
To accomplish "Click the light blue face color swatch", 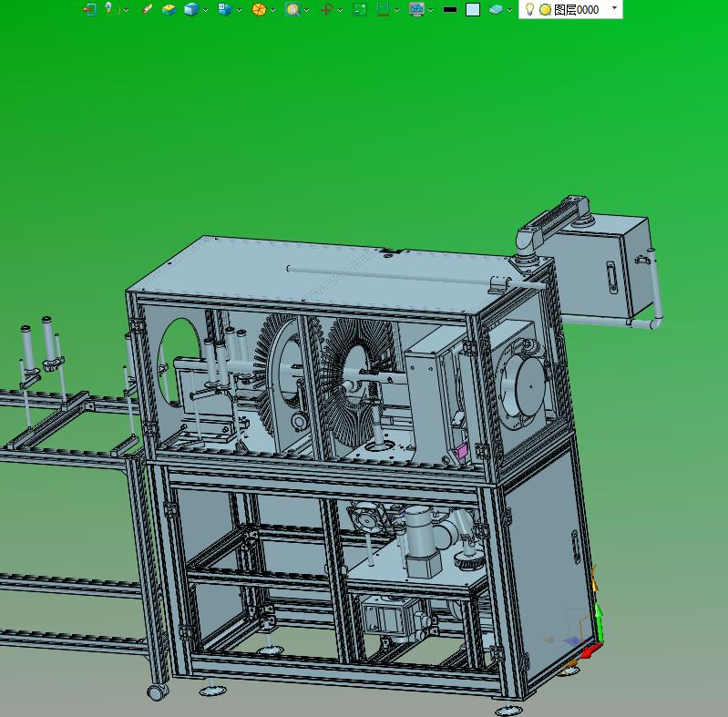I will pyautogui.click(x=473, y=10).
